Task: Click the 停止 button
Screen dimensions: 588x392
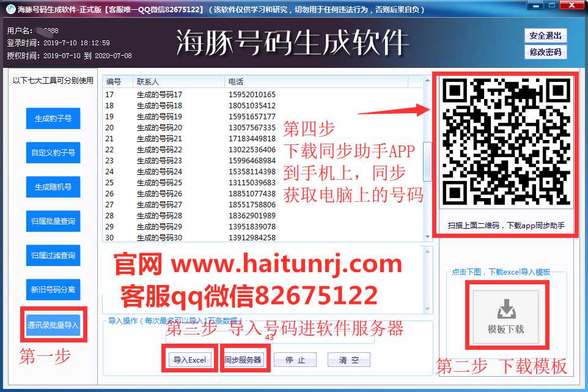Action: tap(295, 360)
